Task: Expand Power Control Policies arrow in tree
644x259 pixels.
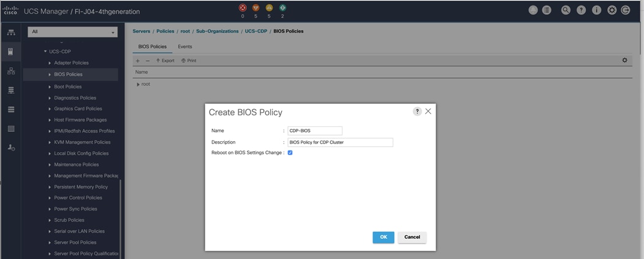Action: pyautogui.click(x=50, y=198)
